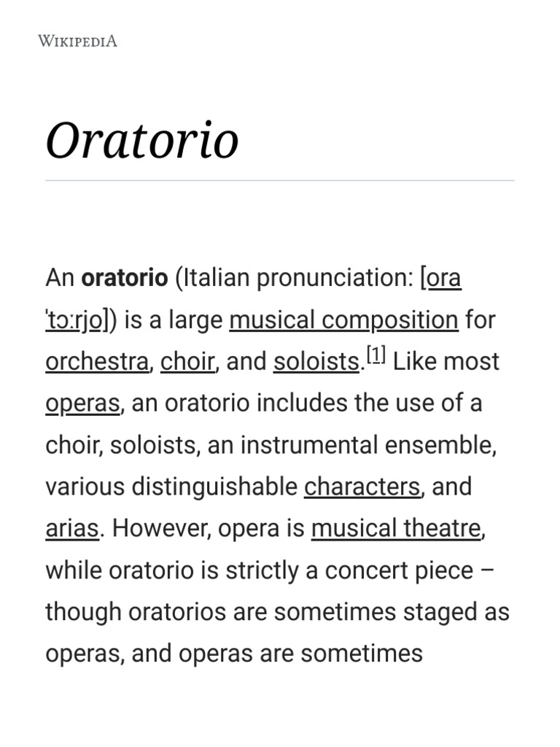
Task: Click the Wikipedia wordmark logo
Action: [77, 41]
